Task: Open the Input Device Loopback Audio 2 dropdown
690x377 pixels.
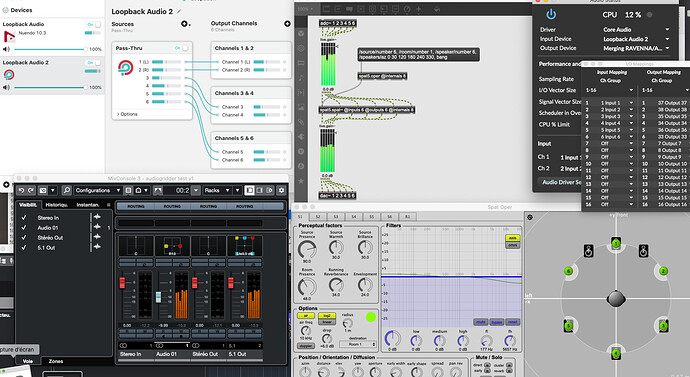Action: (x=635, y=39)
